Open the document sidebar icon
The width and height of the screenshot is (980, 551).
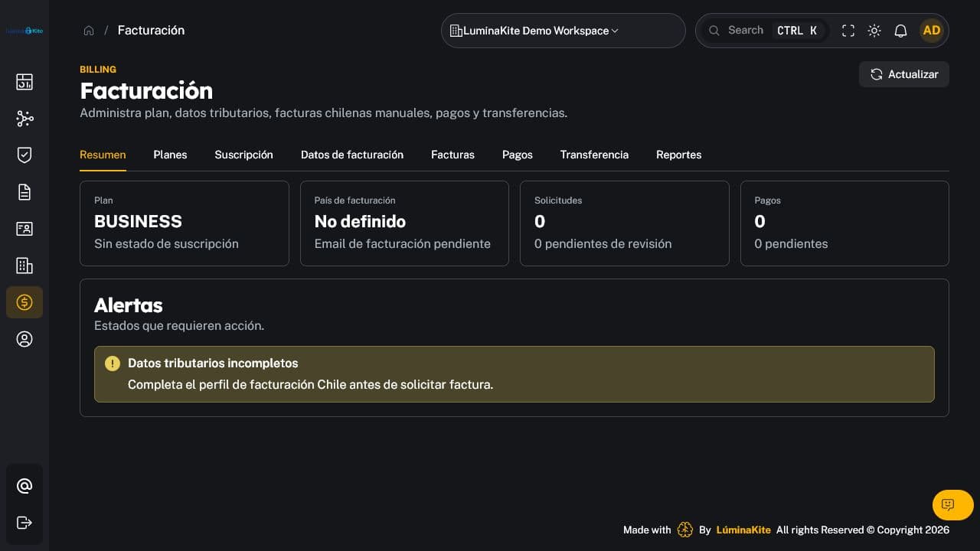click(24, 192)
